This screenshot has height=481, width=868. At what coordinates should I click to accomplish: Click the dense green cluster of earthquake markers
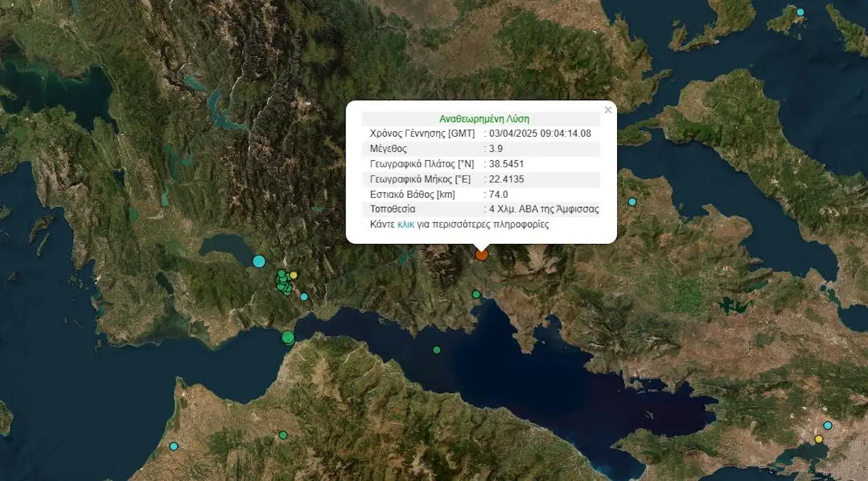click(x=282, y=282)
